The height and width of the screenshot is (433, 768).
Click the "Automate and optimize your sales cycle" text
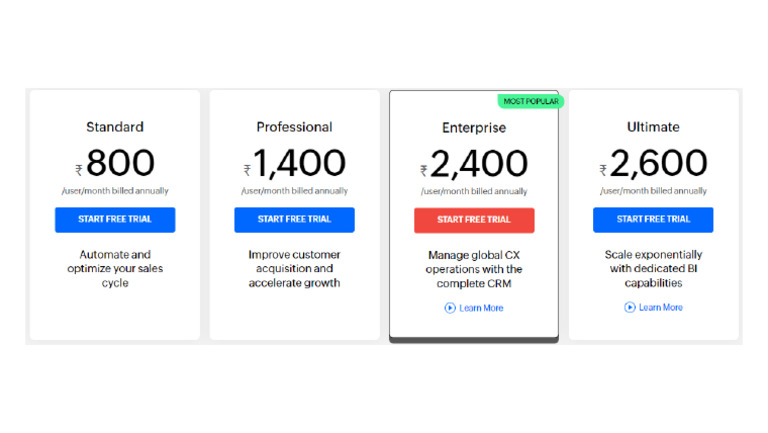[x=115, y=268]
